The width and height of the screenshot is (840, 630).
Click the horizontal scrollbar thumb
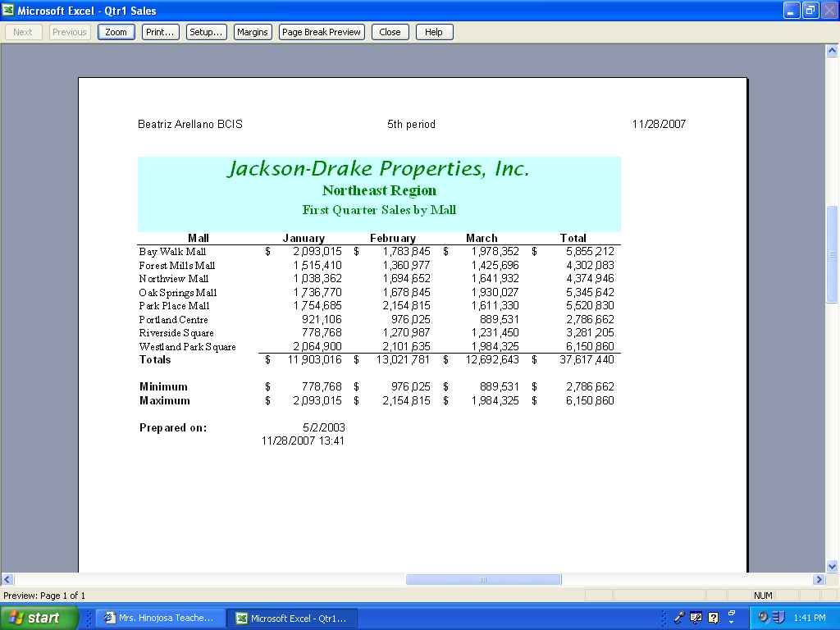483,579
